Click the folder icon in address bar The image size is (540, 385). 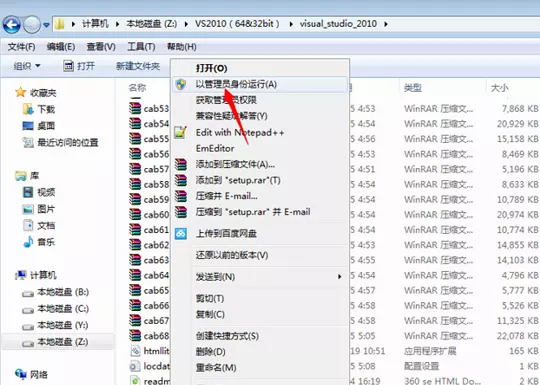[x=60, y=24]
